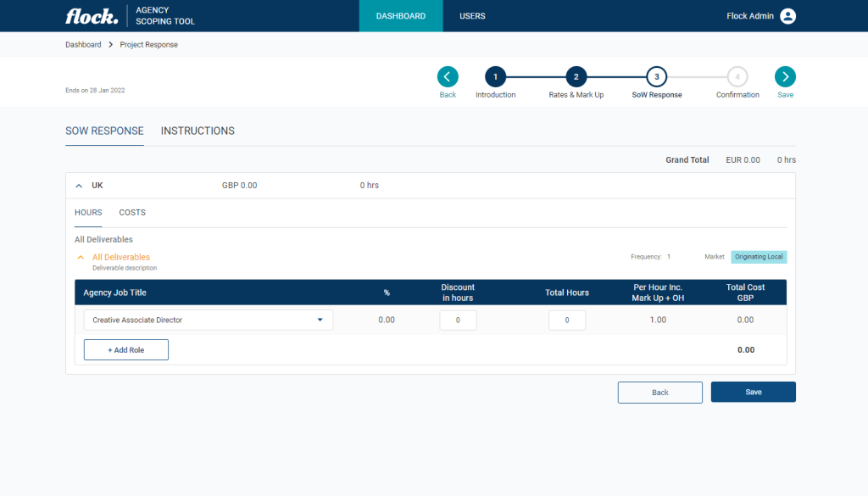Screen dimensions: 868x496
Task: Select step 3 SoW Response circle
Action: click(657, 77)
